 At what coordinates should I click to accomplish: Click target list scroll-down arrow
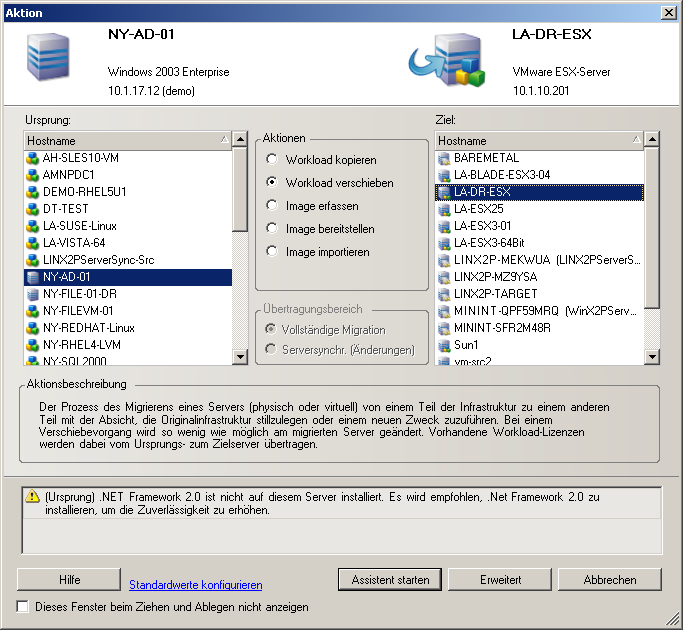click(x=652, y=357)
